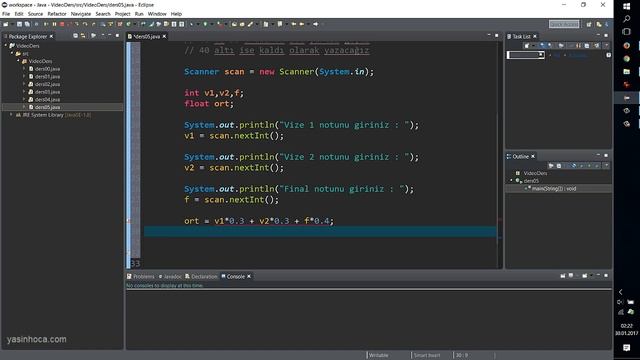Open the Action Center notification icon
Image resolution: width=640 pixels, height=360 pixels.
[627, 347]
